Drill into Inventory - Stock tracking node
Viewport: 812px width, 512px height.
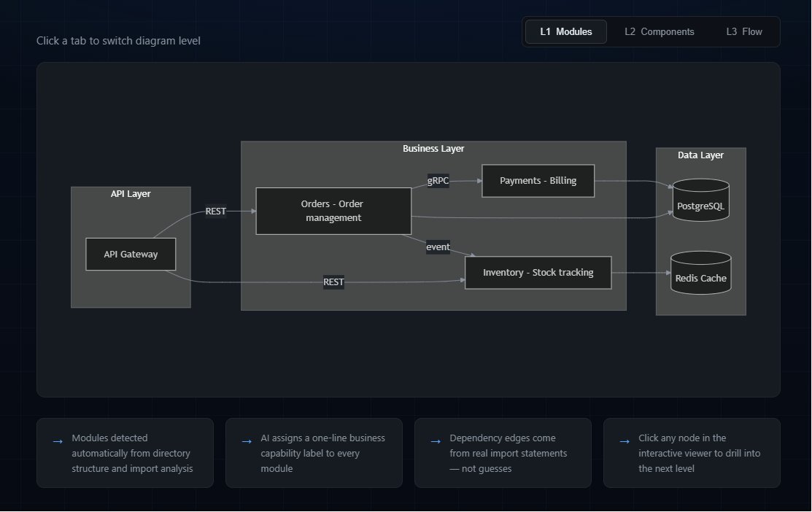point(538,273)
